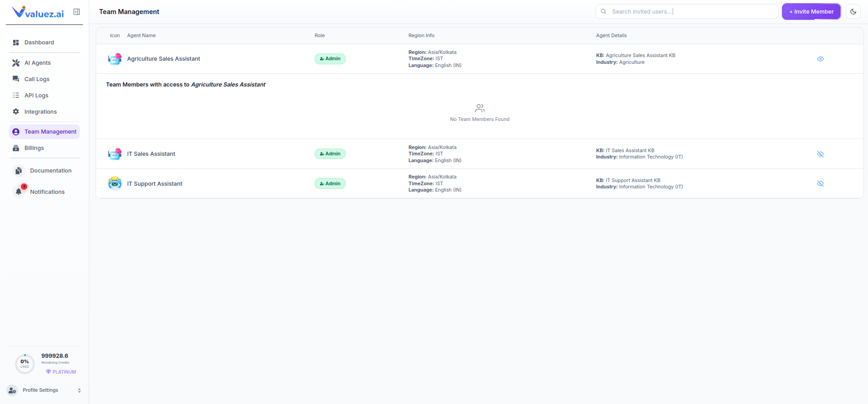Image resolution: width=868 pixels, height=404 pixels.
Task: Click the Profile Settings avatar icon
Action: [x=12, y=390]
